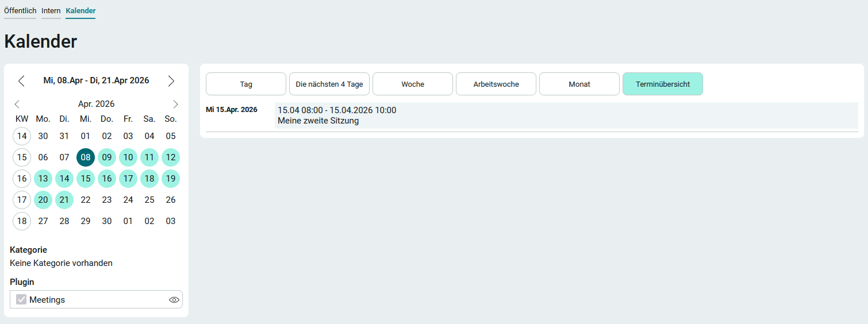Screen dimensions: 868x324
Task: Select calendar week 18 circle
Action: [x=22, y=221]
